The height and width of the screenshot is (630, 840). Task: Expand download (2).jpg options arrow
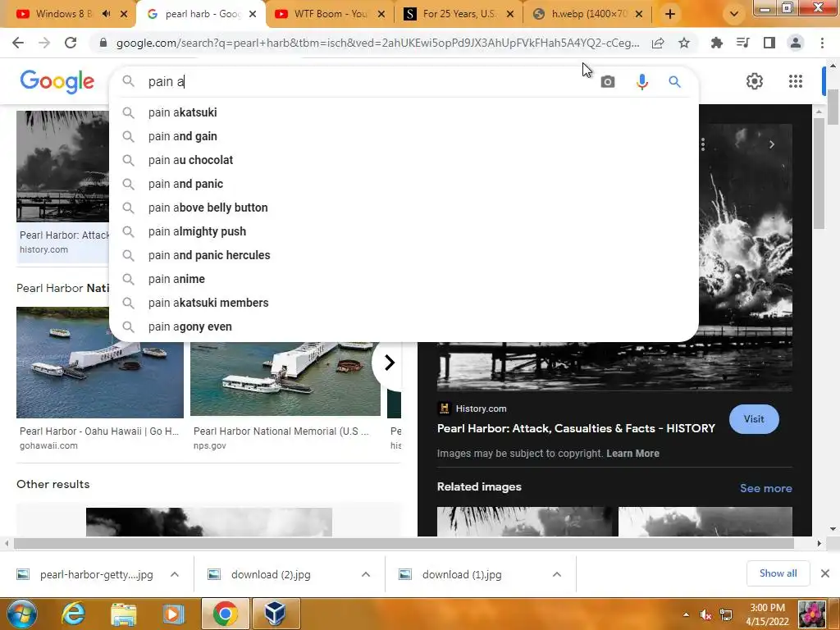tap(366, 574)
